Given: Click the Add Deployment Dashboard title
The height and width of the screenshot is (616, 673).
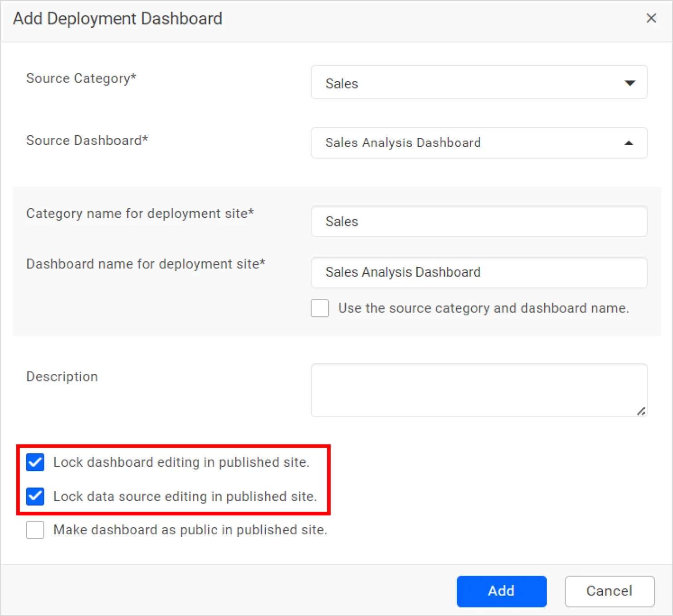Looking at the screenshot, I should [117, 19].
